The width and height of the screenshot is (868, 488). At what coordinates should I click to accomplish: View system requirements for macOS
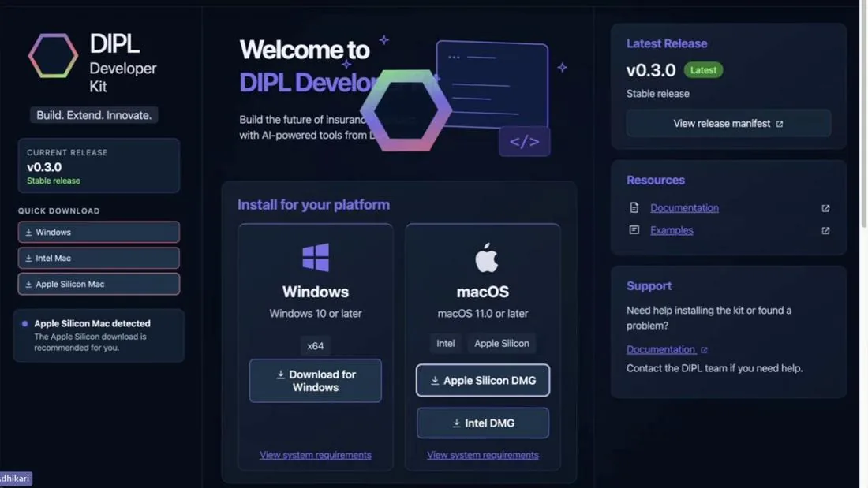pos(483,455)
